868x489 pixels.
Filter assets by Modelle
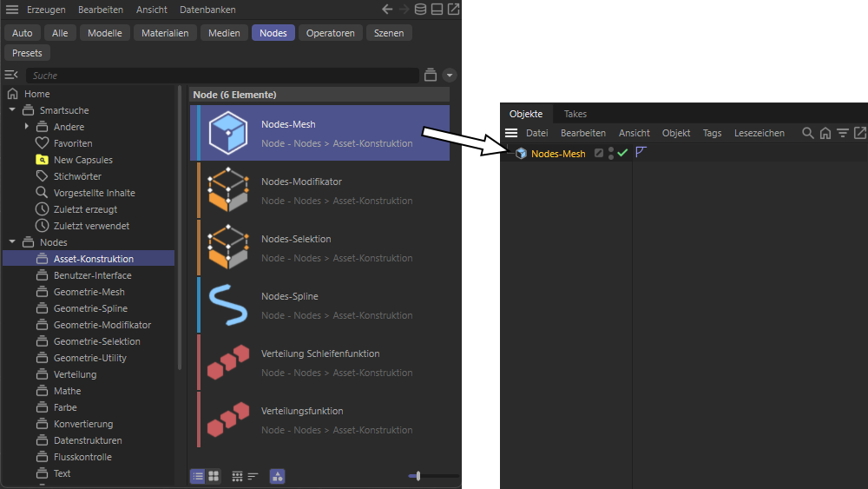105,33
